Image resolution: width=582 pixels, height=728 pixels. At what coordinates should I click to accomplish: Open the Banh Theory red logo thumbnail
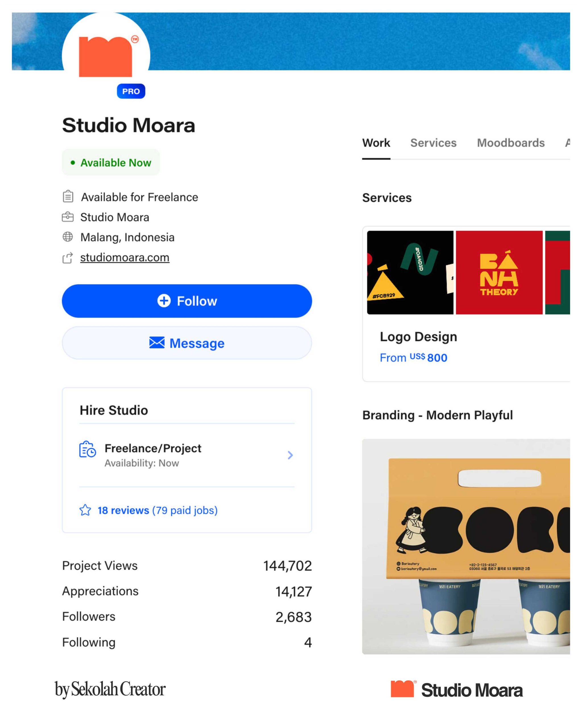(x=499, y=272)
